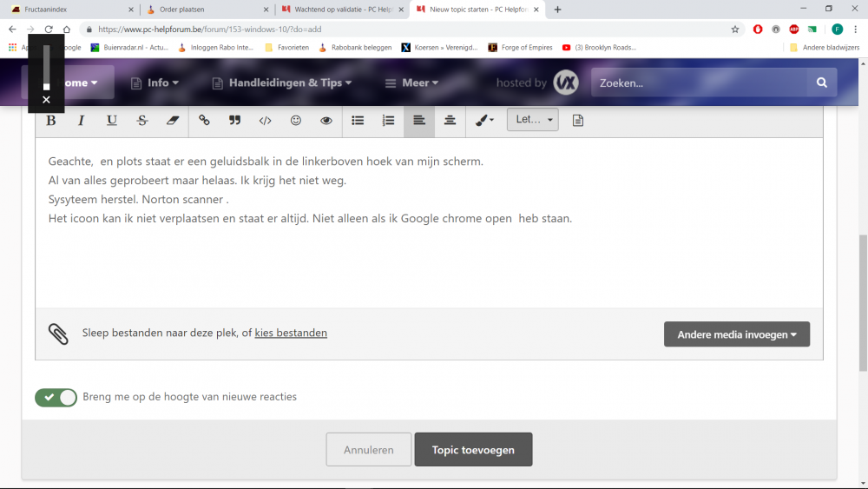Submit with Topic toevoegen button
Viewport: 868px width, 489px height.
point(473,450)
